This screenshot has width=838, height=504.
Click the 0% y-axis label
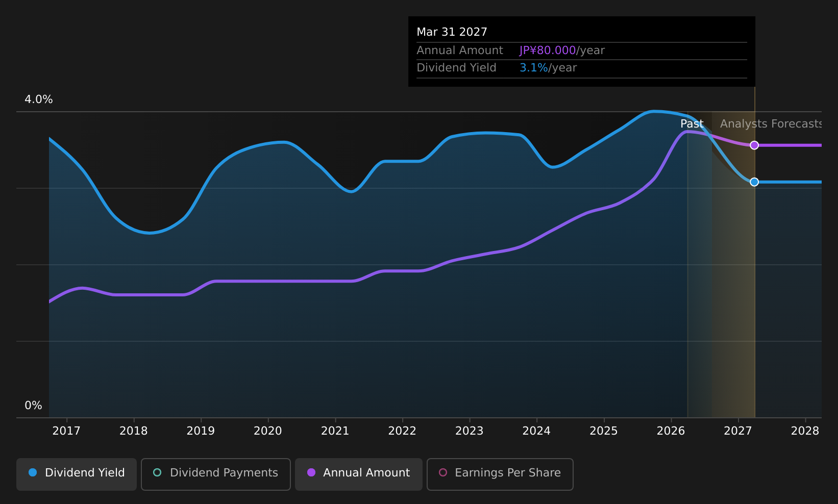(x=34, y=406)
